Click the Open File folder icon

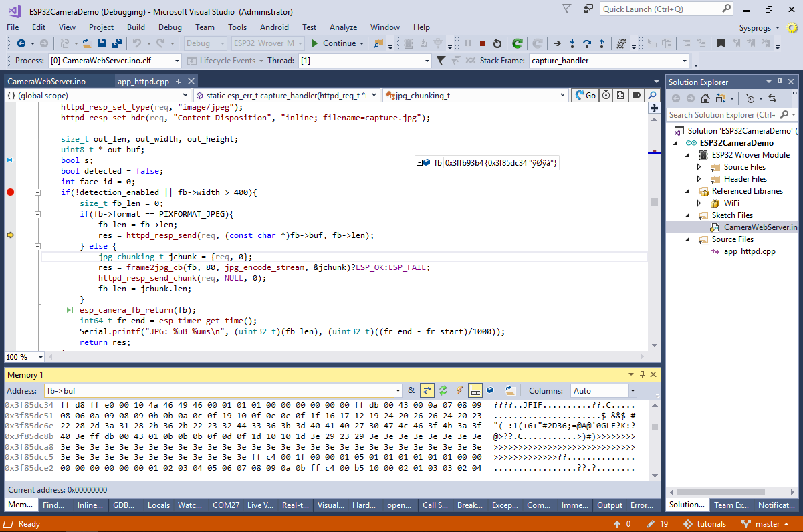(x=88, y=43)
